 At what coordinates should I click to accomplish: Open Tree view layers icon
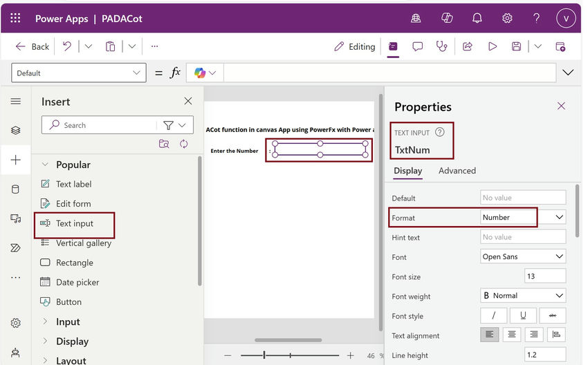point(16,131)
